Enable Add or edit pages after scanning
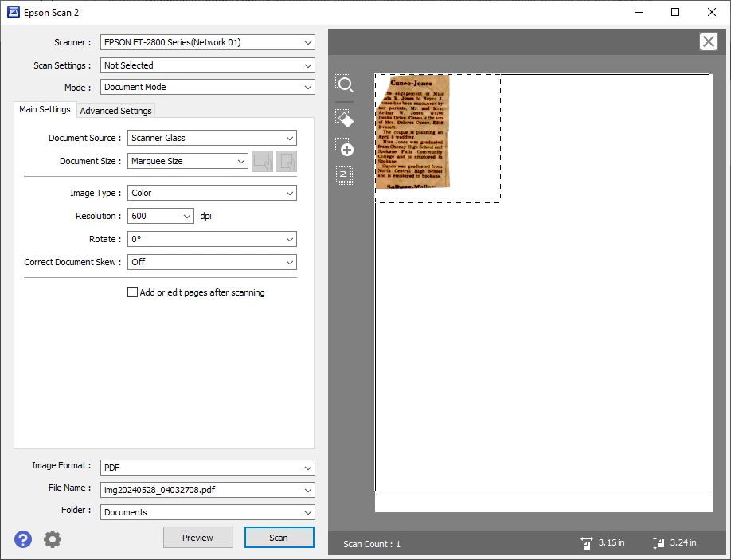The image size is (731, 560). tap(132, 292)
